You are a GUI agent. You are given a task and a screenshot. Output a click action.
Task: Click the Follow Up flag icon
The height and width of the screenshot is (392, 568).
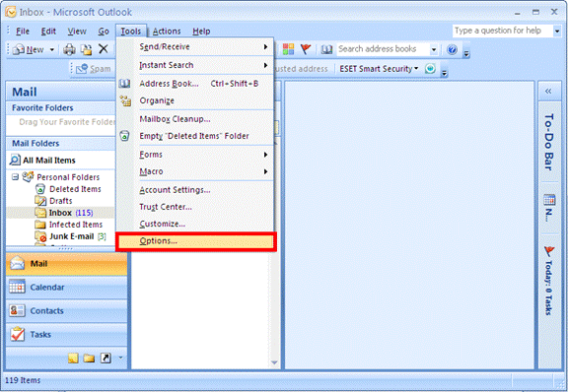click(x=306, y=49)
